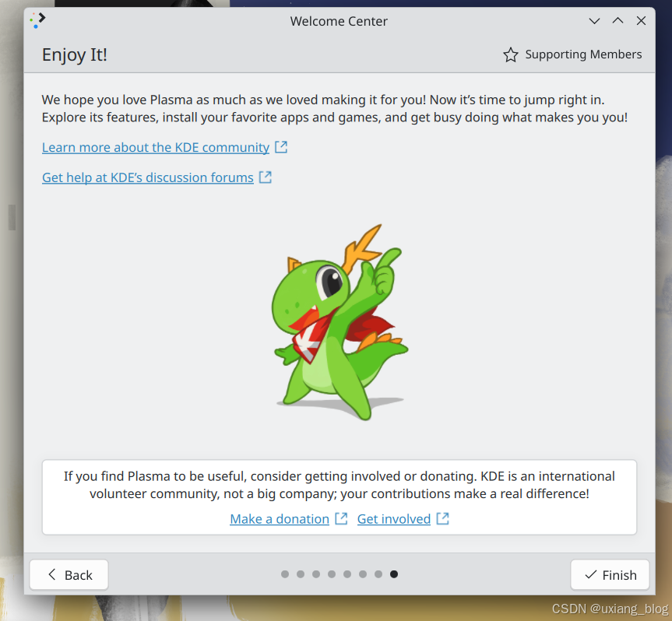This screenshot has height=621, width=672.
Task: Follow the Make a donation link
Action: pyautogui.click(x=280, y=518)
